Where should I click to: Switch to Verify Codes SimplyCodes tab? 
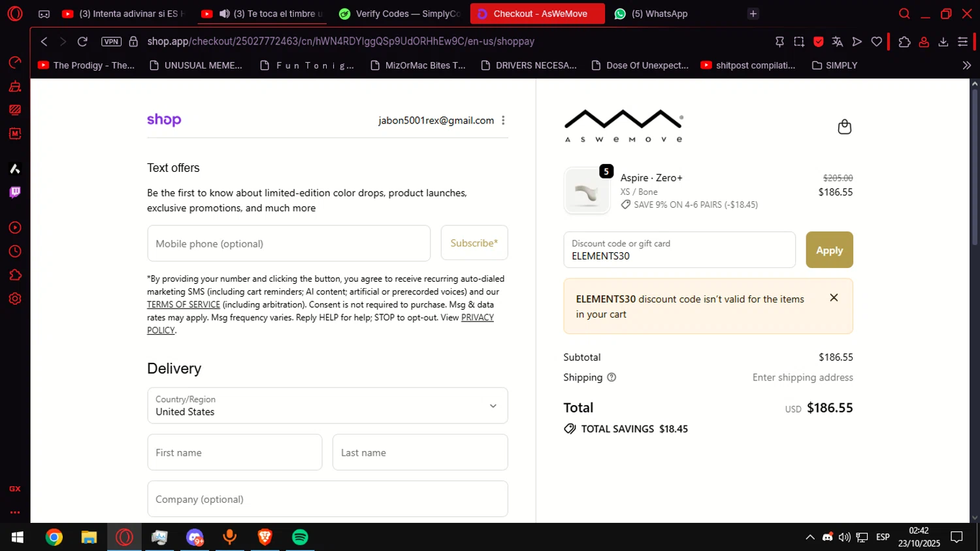pyautogui.click(x=400, y=14)
